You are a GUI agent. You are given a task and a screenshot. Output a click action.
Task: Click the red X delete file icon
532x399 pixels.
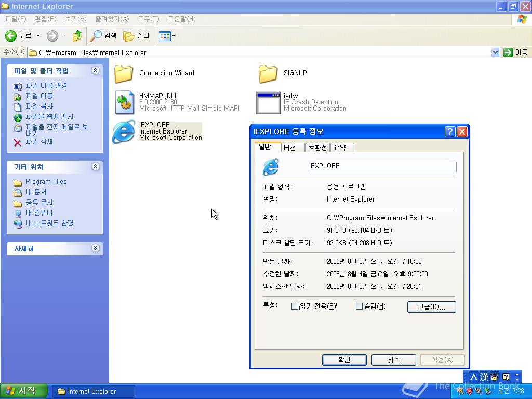click(x=18, y=142)
